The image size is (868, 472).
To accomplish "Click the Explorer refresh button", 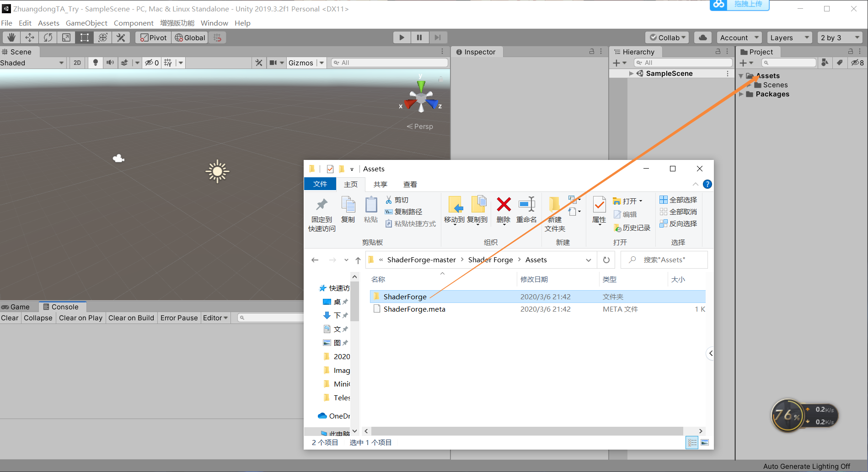I will pyautogui.click(x=606, y=260).
